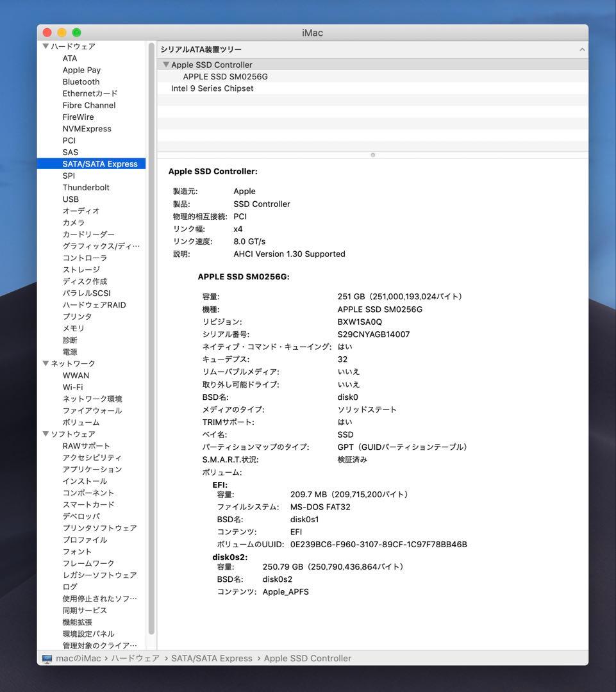Select PCI in the sidebar
The width and height of the screenshot is (616, 692).
click(69, 140)
